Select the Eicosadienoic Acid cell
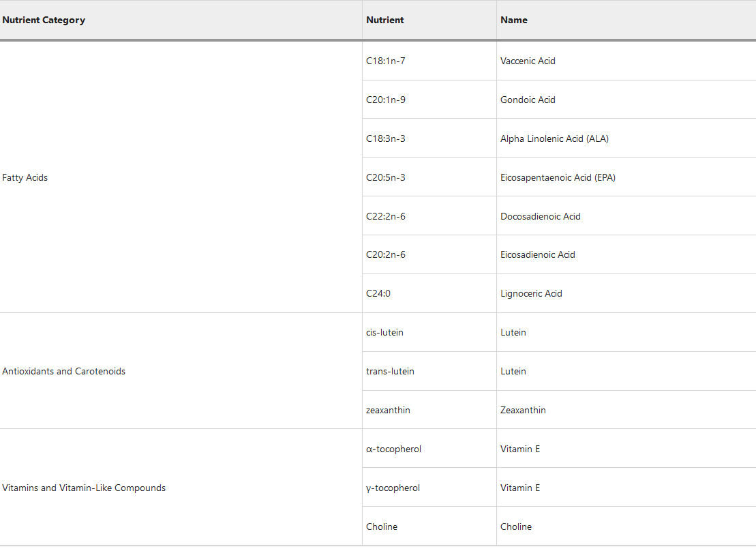 coord(626,254)
